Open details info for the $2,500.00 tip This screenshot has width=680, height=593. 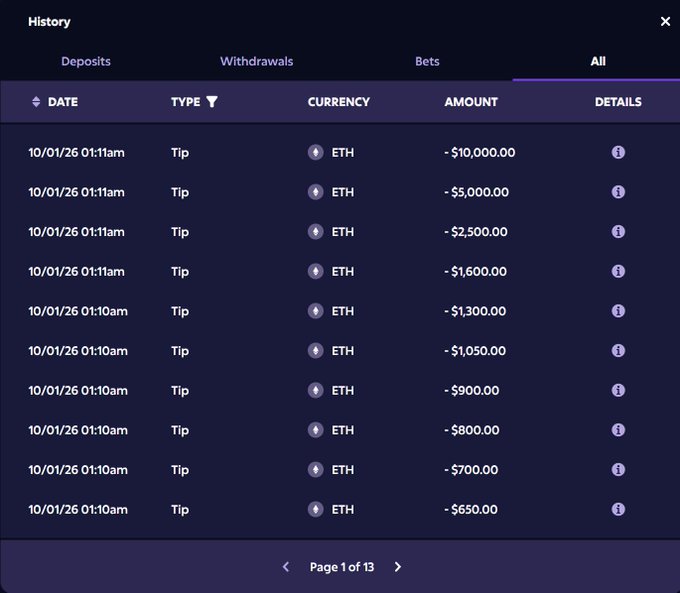[618, 232]
